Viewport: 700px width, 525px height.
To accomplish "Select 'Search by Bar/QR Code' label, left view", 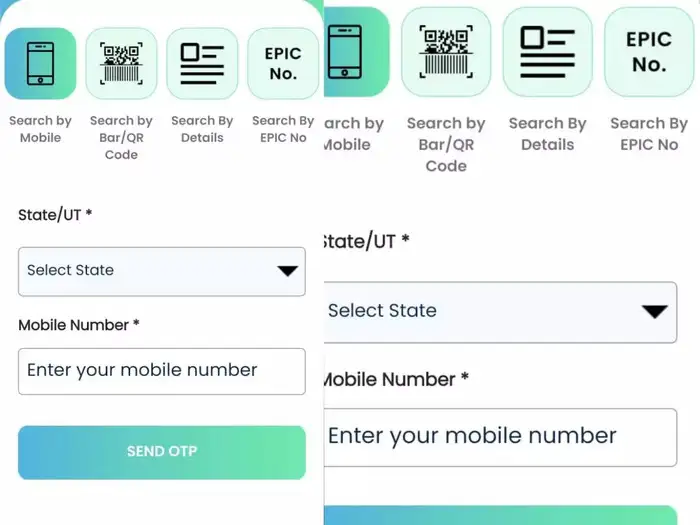I will tap(121, 138).
